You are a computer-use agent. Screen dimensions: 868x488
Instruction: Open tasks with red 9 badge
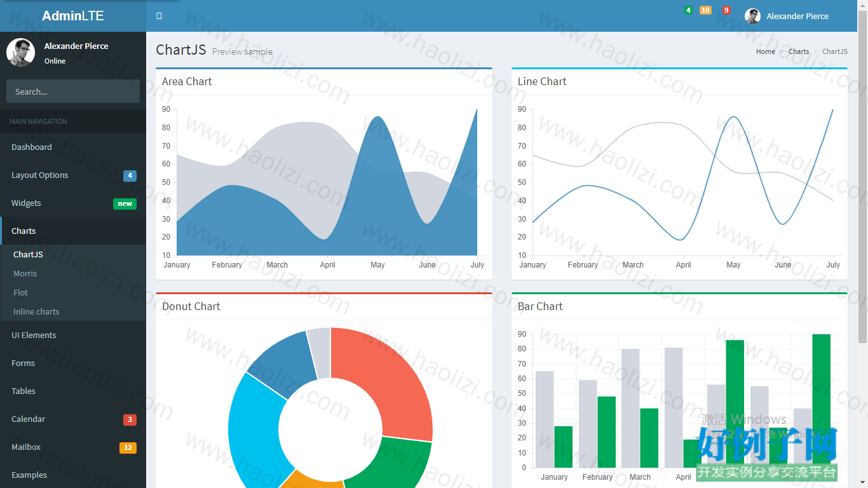click(726, 10)
